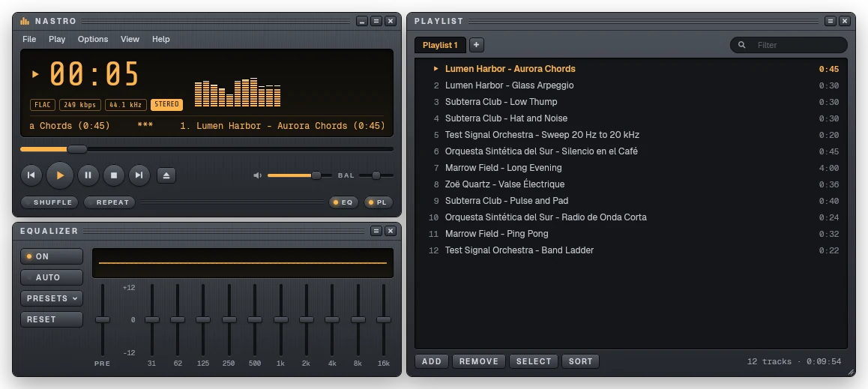868x389 pixels.
Task: Select track Marrow Field - Long Evening
Action: [x=631, y=168]
